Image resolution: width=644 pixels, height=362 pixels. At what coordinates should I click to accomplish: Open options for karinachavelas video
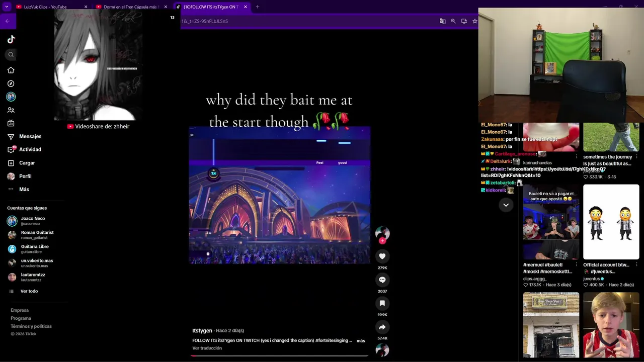pyautogui.click(x=577, y=157)
